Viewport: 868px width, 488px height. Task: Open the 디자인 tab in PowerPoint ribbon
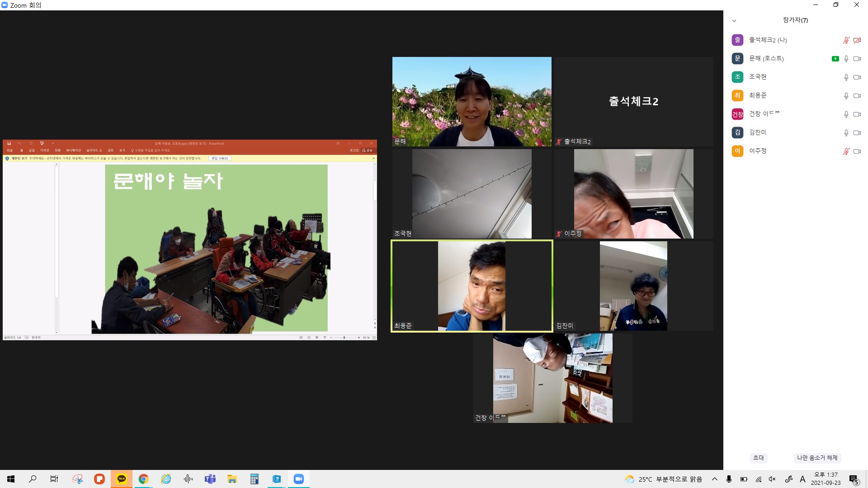(x=44, y=150)
